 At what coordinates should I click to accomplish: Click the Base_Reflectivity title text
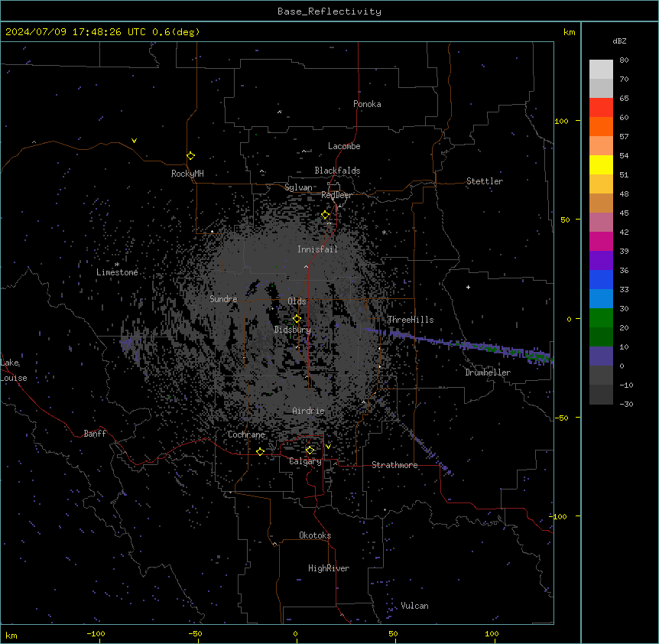coord(329,11)
